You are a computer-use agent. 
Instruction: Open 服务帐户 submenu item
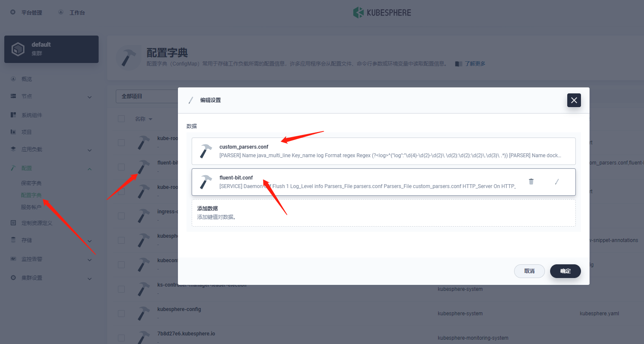pyautogui.click(x=31, y=207)
